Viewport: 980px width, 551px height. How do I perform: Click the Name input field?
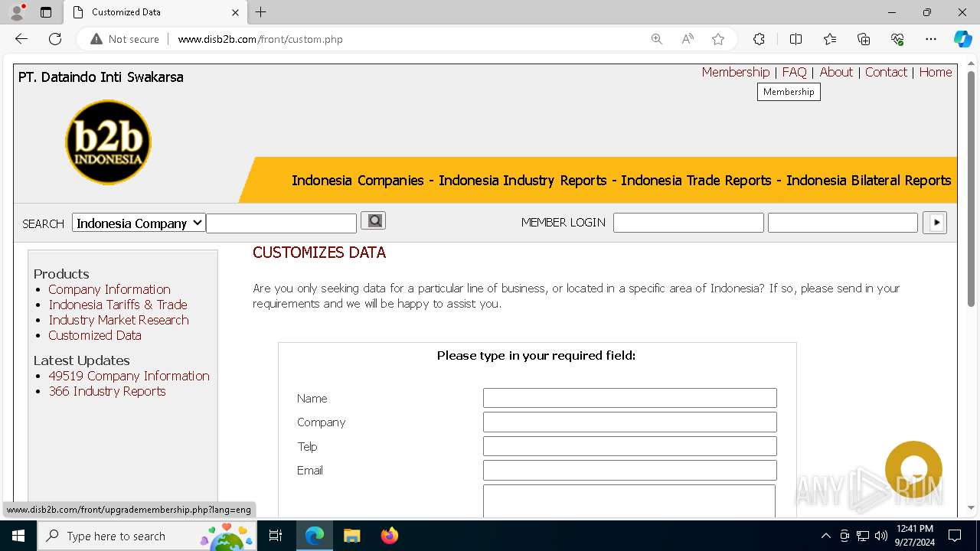(630, 398)
